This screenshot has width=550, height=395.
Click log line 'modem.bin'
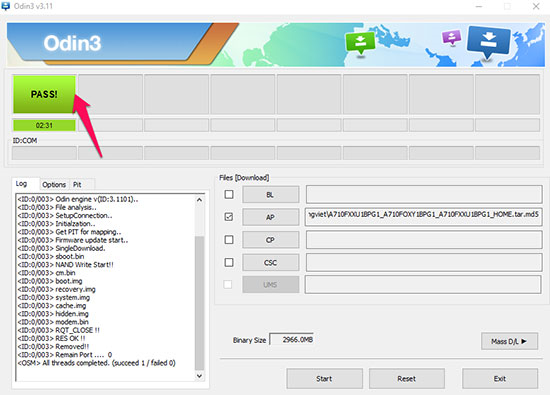pos(53,322)
